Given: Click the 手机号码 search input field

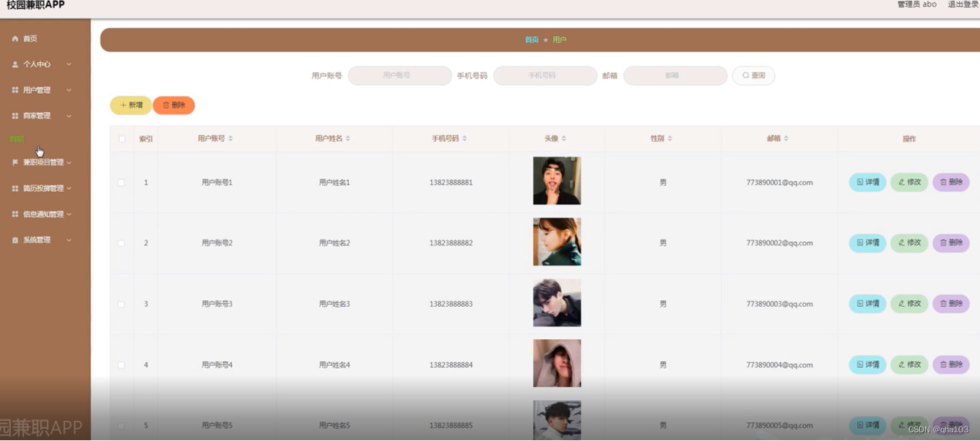Looking at the screenshot, I should coord(545,75).
